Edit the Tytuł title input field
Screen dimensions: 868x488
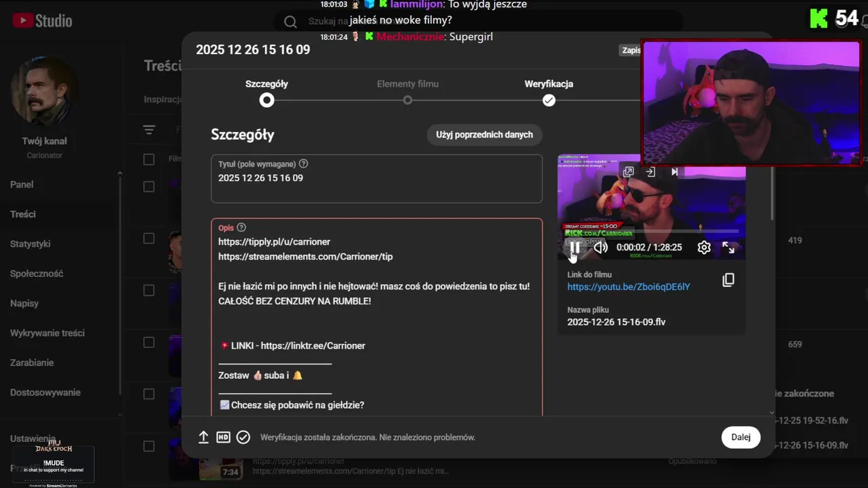pyautogui.click(x=376, y=178)
